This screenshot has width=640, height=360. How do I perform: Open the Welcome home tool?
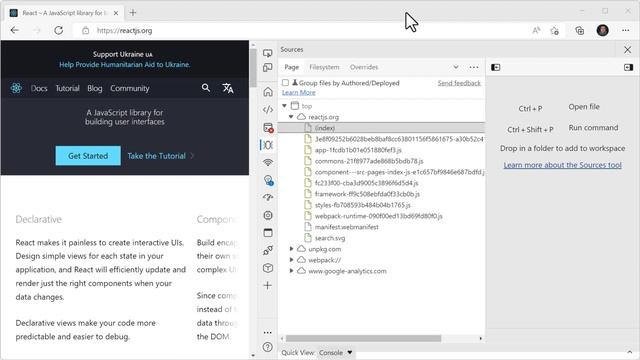pyautogui.click(x=268, y=91)
